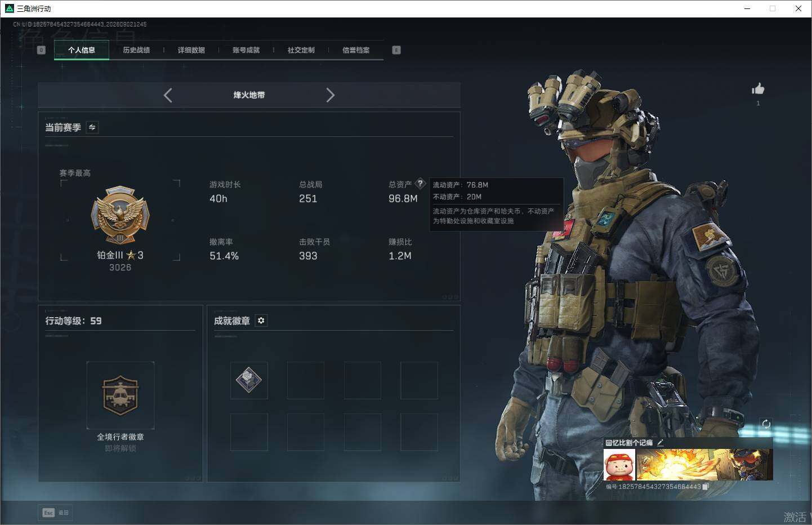Select the first achievement badge in 成就徽章
This screenshot has width=812, height=525.
[x=249, y=380]
